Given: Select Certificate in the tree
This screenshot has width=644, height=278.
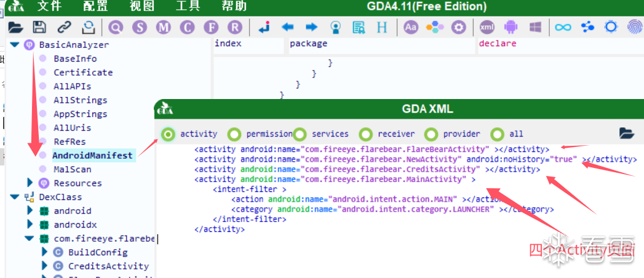Looking at the screenshot, I should click(83, 73).
